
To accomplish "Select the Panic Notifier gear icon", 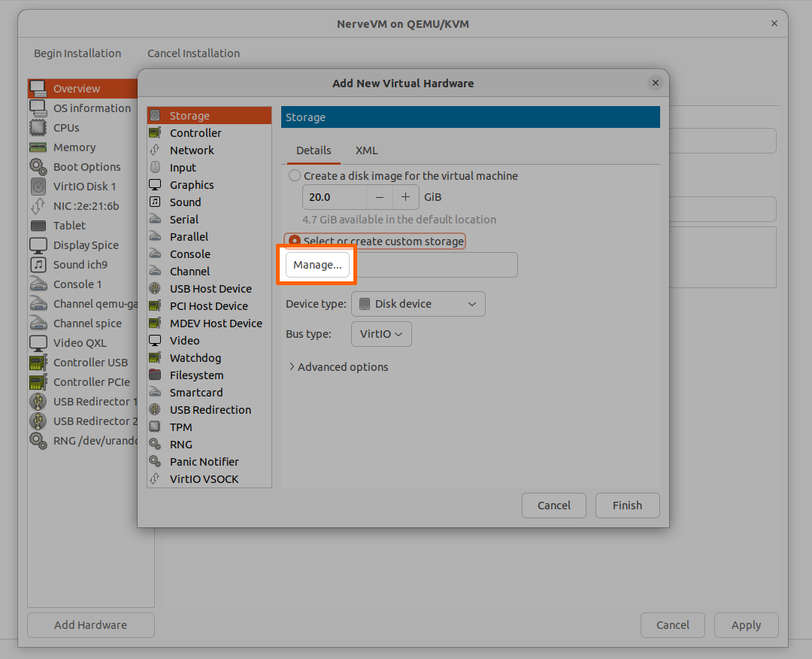I will pyautogui.click(x=155, y=462).
